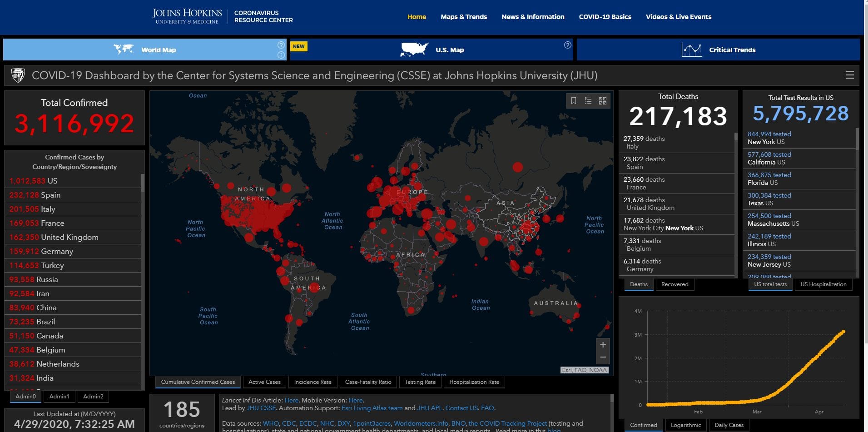This screenshot has height=432, width=868.
Task: Select India in confirmed cases list
Action: [x=73, y=378]
